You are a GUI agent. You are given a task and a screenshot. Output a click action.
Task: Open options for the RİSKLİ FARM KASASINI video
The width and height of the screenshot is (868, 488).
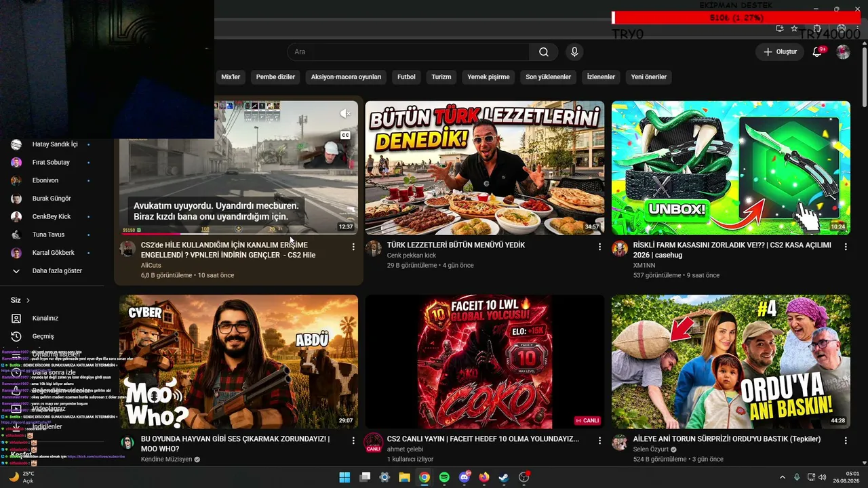point(846,247)
